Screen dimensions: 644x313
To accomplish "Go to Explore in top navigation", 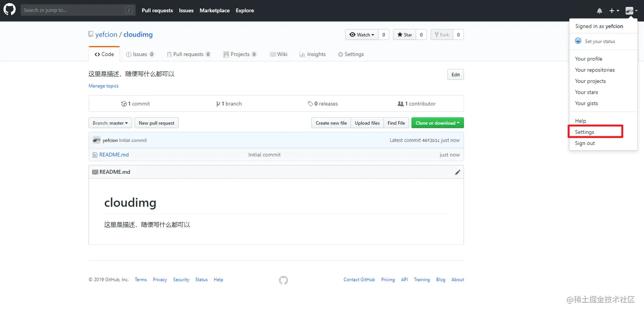I will tap(245, 11).
